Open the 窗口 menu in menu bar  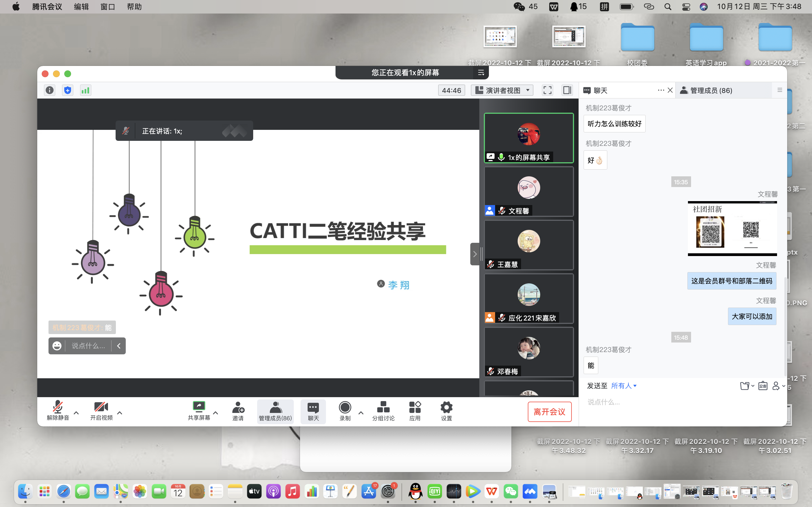[x=108, y=7]
